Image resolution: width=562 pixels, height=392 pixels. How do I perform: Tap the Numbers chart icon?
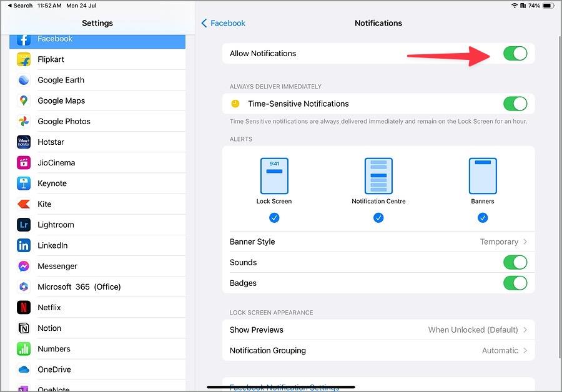(24, 349)
